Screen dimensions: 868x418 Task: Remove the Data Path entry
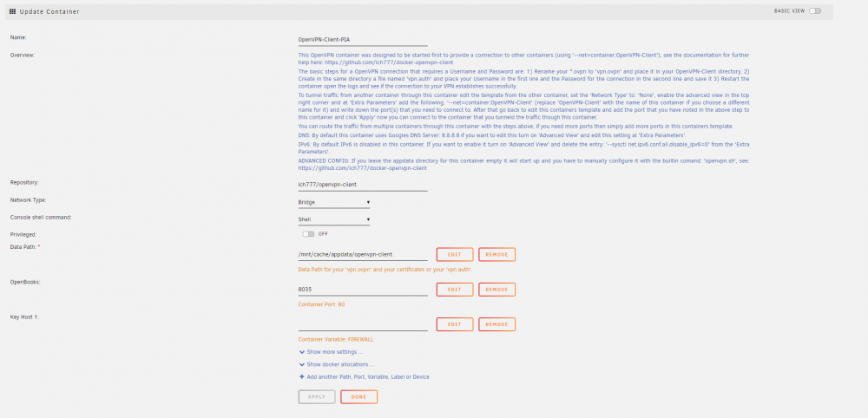point(496,254)
